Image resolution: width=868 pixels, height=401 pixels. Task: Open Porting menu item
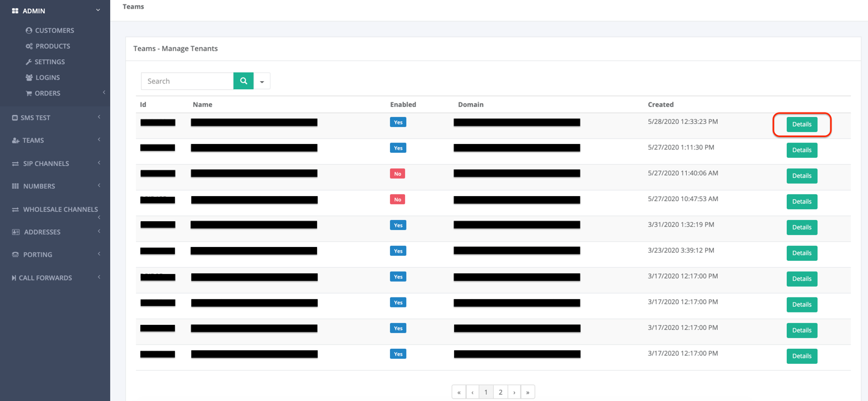tap(38, 255)
